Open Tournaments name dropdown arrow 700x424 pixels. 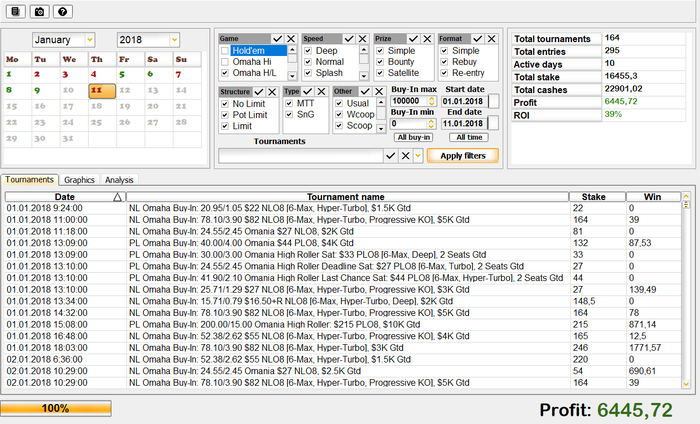tap(418, 156)
